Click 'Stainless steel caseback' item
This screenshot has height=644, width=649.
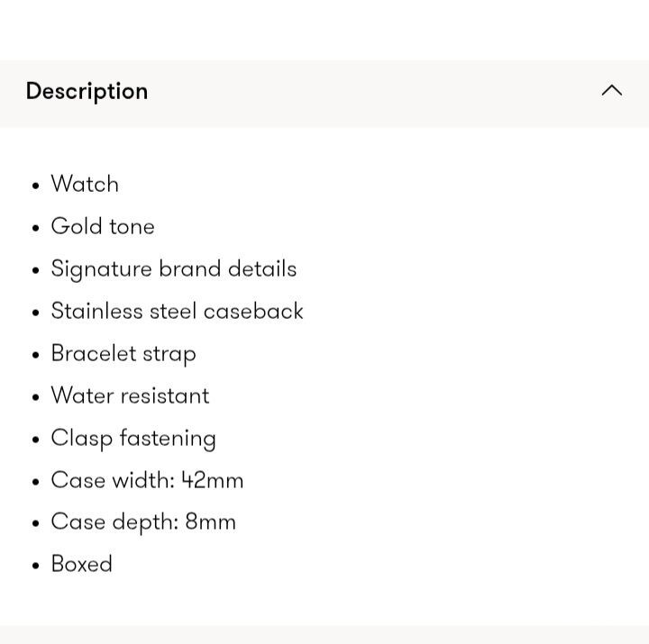(x=178, y=311)
